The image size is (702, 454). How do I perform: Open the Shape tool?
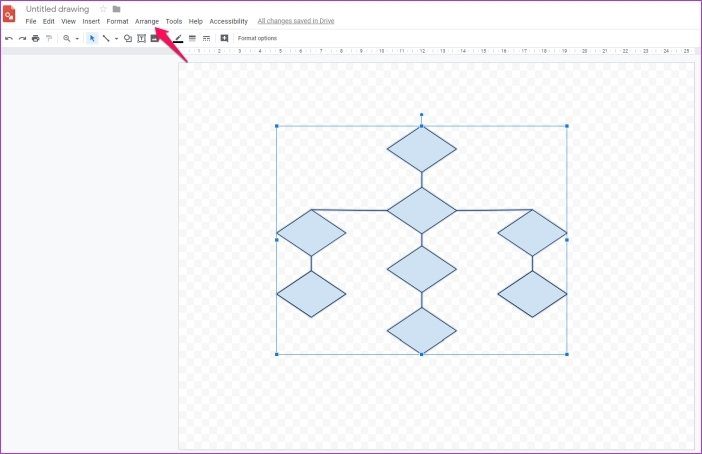(x=128, y=39)
